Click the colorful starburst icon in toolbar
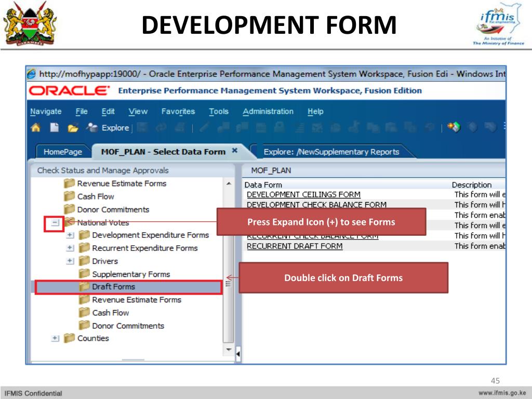The width and height of the screenshot is (532, 399). [454, 127]
